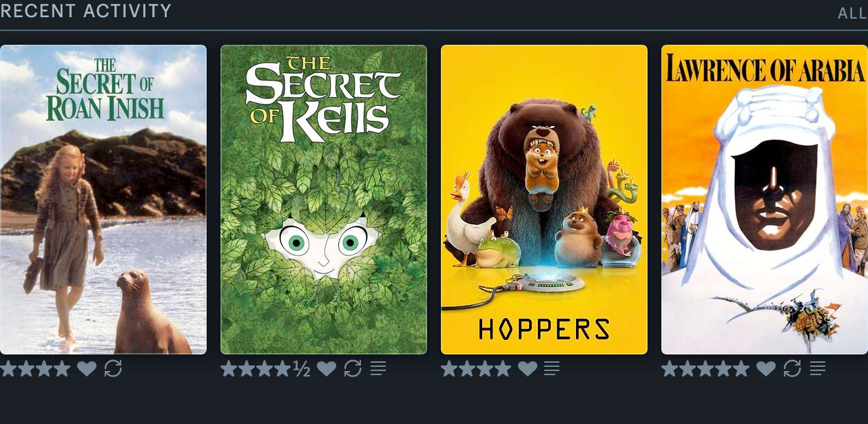Click rewatch icon under Secret of Roan Inish
The width and height of the screenshot is (868, 424).
113,369
